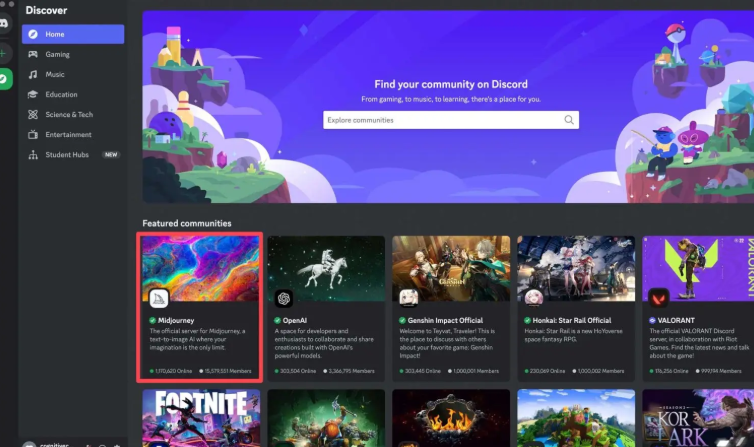Open Student Hubs section
This screenshot has height=447, width=754.
73,155
